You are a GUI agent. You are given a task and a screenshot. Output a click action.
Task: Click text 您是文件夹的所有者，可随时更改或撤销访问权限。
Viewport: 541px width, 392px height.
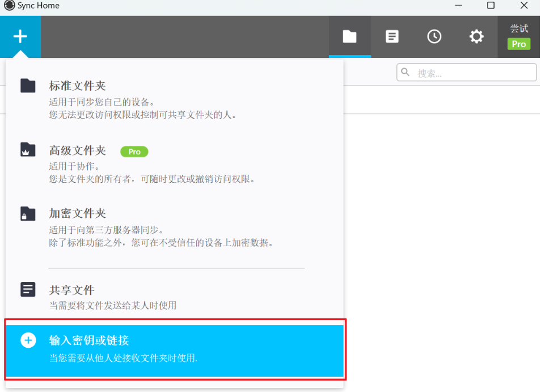point(153,179)
